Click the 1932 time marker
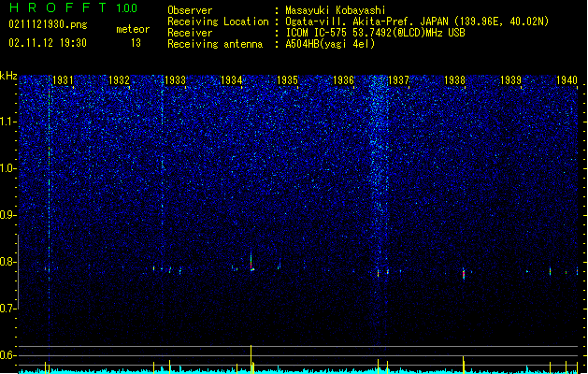 click(119, 79)
